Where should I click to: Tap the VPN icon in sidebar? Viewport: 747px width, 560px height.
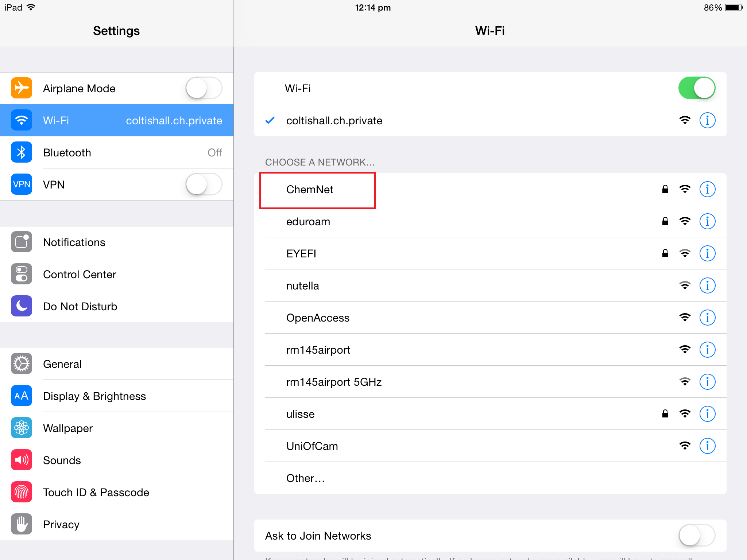pyautogui.click(x=22, y=184)
